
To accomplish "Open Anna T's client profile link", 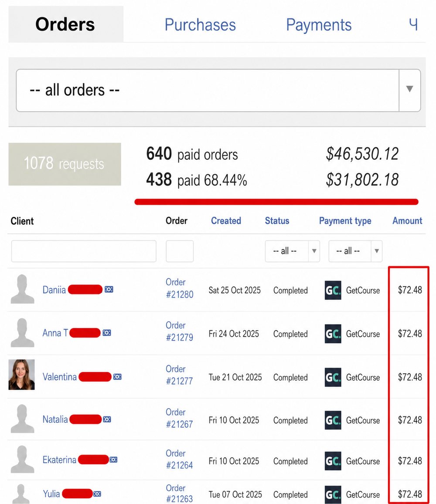I will (55, 333).
